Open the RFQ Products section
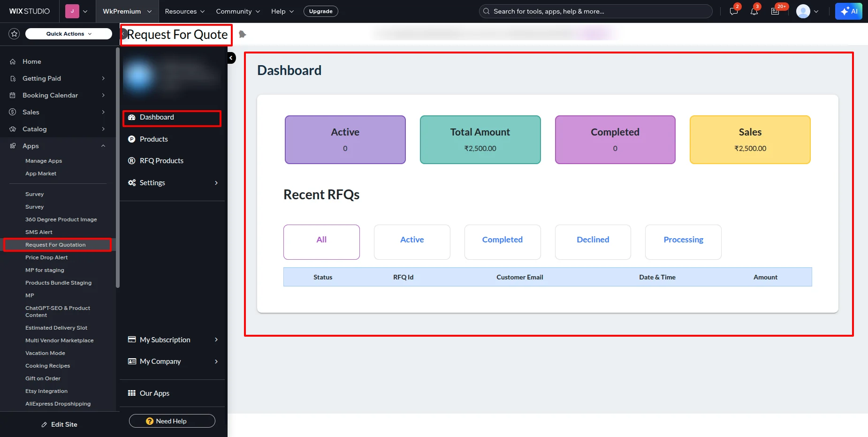The image size is (868, 437). pos(161,160)
